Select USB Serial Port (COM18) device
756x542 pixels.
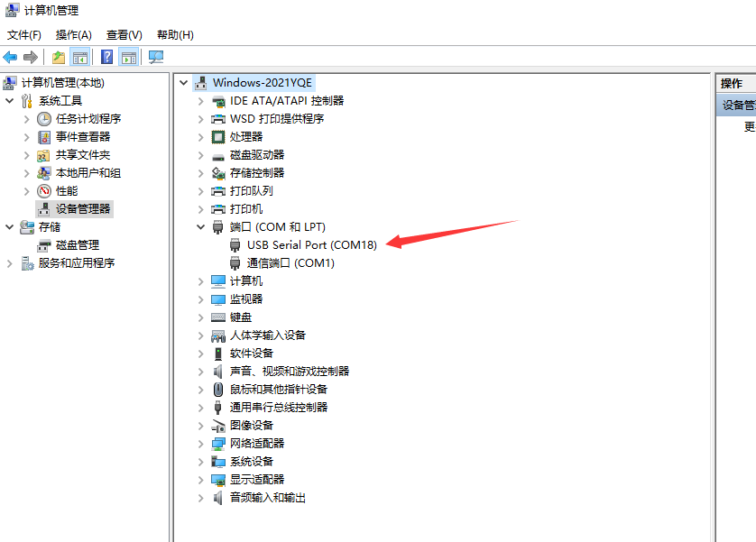(x=311, y=245)
